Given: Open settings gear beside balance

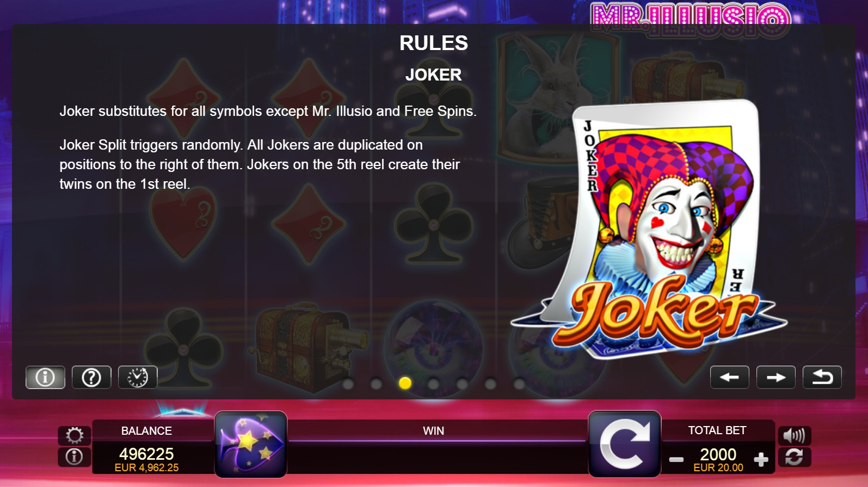Looking at the screenshot, I should click(x=75, y=435).
